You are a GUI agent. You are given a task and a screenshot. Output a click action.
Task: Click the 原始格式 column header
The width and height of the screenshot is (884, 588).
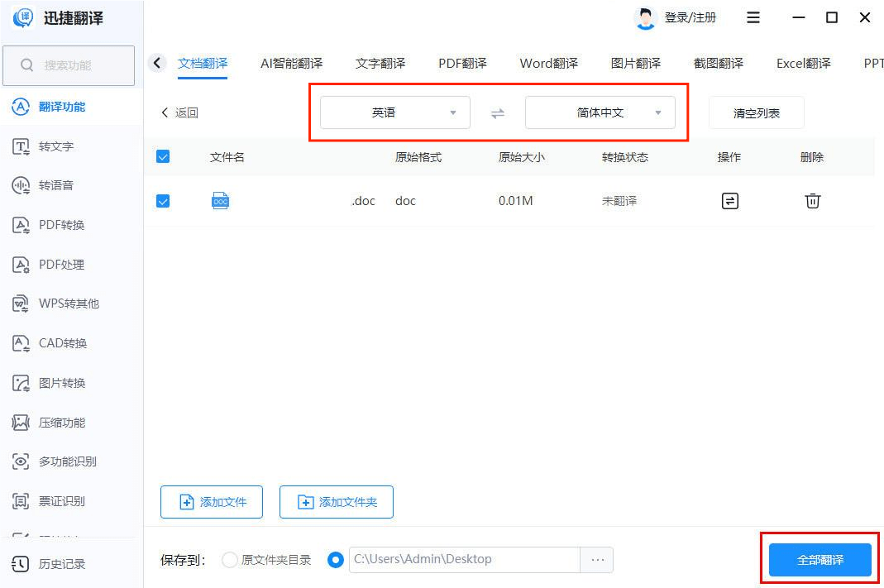pyautogui.click(x=418, y=157)
